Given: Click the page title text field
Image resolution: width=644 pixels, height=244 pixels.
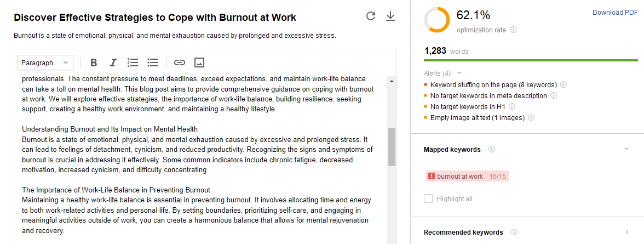Looking at the screenshot, I should pyautogui.click(x=155, y=18).
